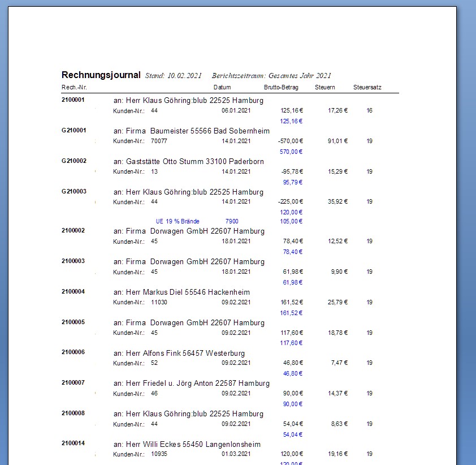Select invoice number G210003
This screenshot has width=476, height=465.
click(x=73, y=192)
